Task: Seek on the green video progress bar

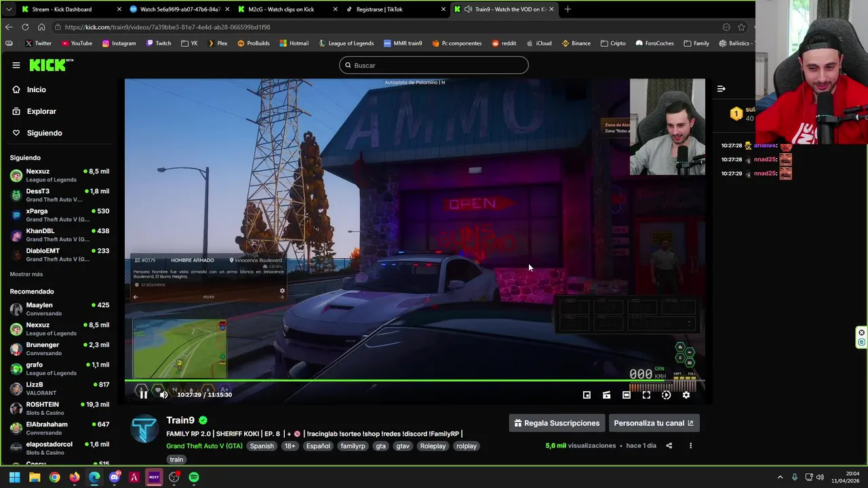Action: [x=414, y=381]
